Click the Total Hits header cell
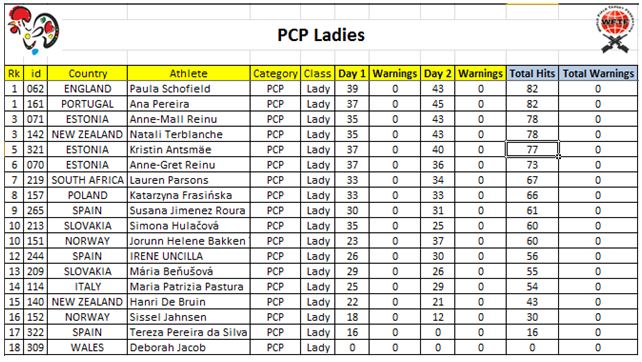Screen dimensions: 642x362 [x=532, y=74]
